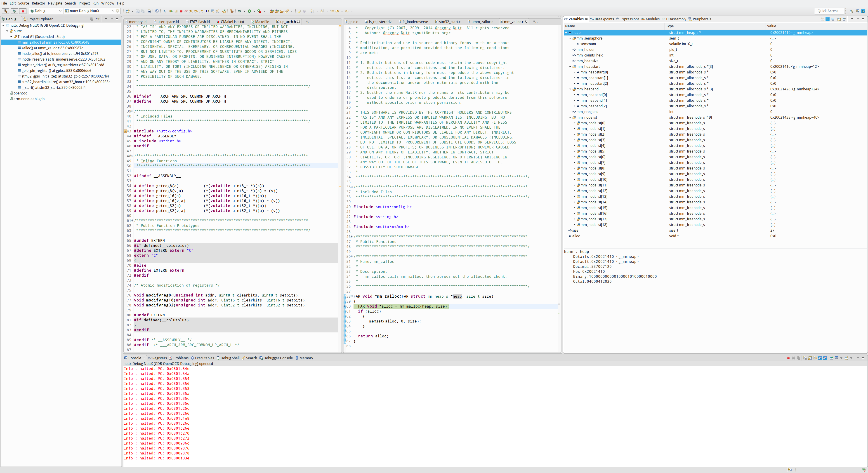Click the Step Over icon
The width and height of the screenshot is (868, 473).
click(x=196, y=11)
